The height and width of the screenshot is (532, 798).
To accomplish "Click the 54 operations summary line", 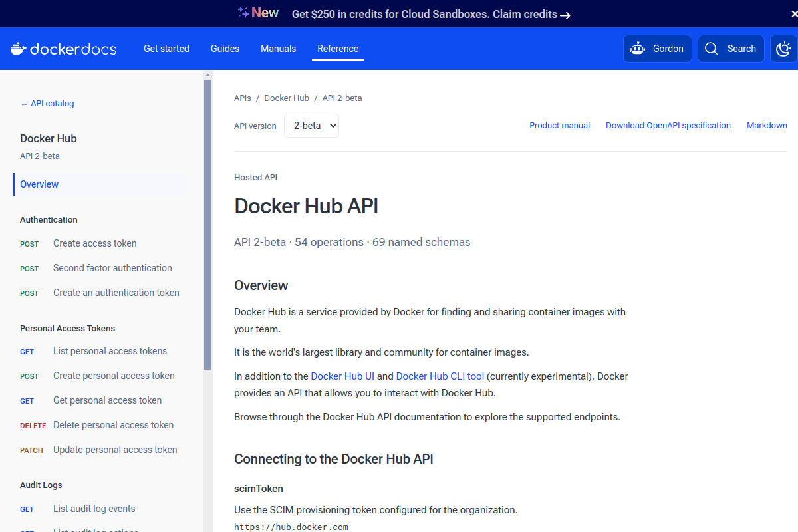I will 352,242.
